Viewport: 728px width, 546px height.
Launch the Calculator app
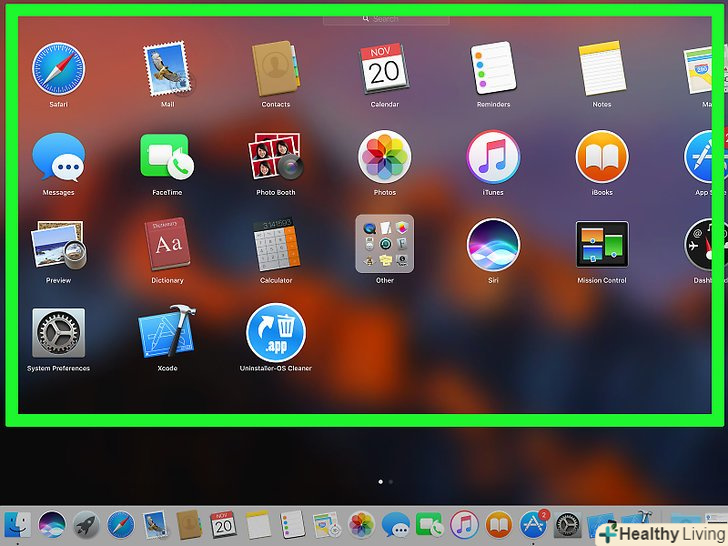point(276,245)
